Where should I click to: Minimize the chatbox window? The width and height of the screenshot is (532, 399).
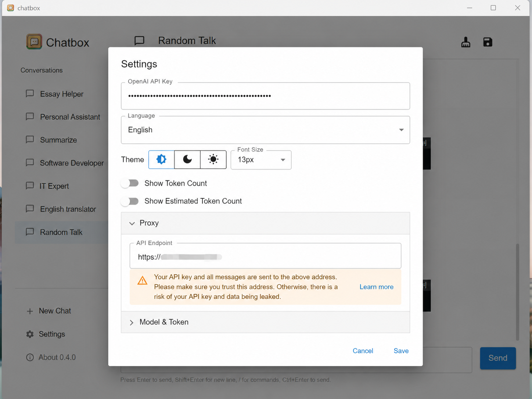[x=470, y=8]
